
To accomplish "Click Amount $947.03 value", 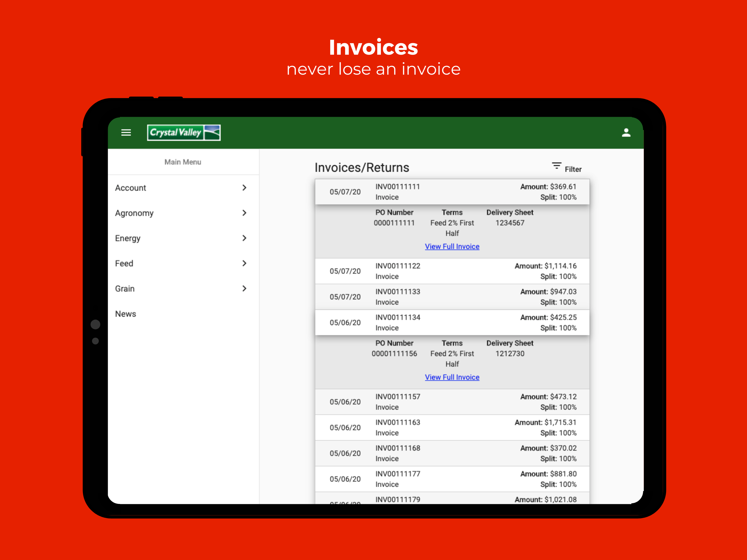I will click(548, 292).
